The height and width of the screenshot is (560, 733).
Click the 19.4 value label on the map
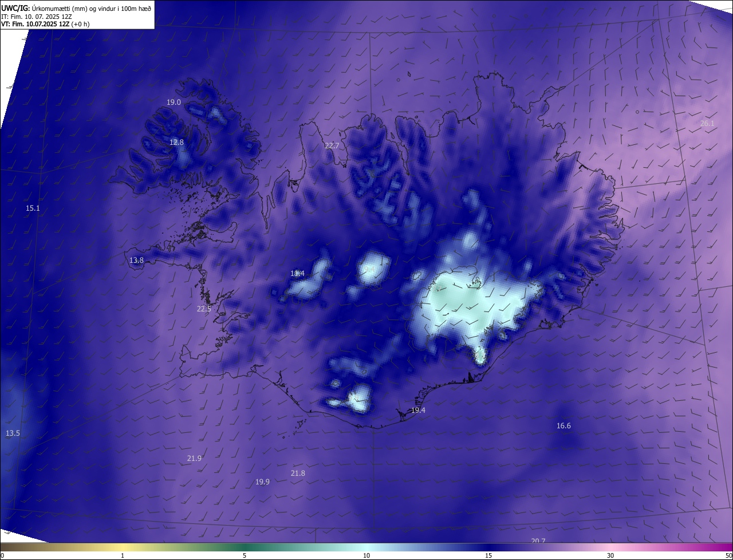pyautogui.click(x=419, y=410)
